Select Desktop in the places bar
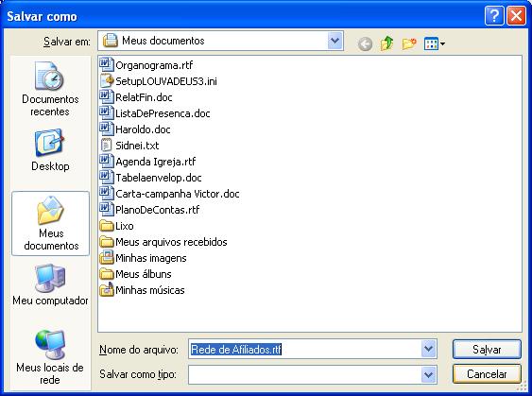Screen dimensions: 532x396 [50, 149]
